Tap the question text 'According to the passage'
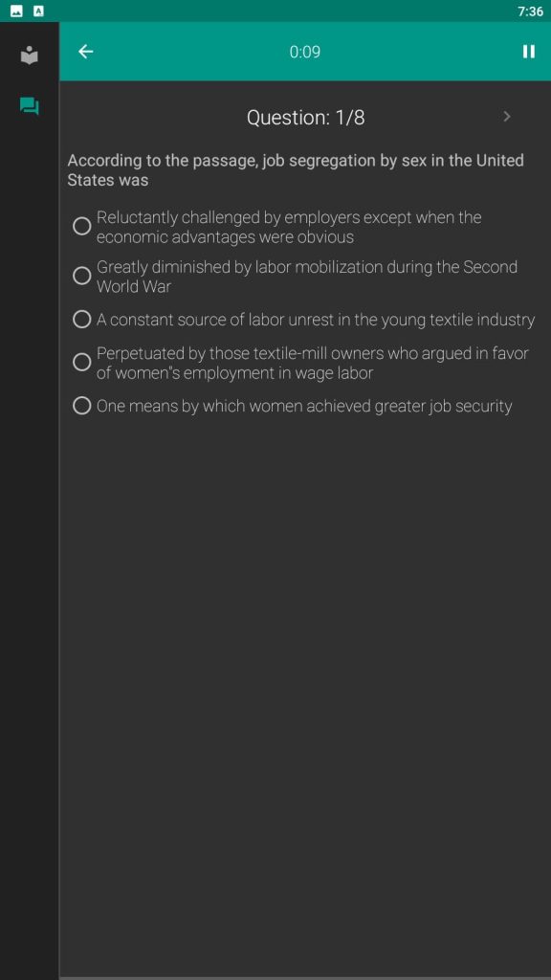551x980 pixels. click(x=163, y=161)
